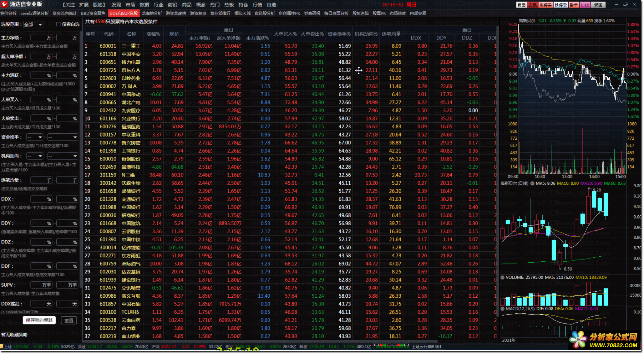Open the second 资金换手 dropdown
Viewport: 644px width, 354px height.
click(63, 137)
